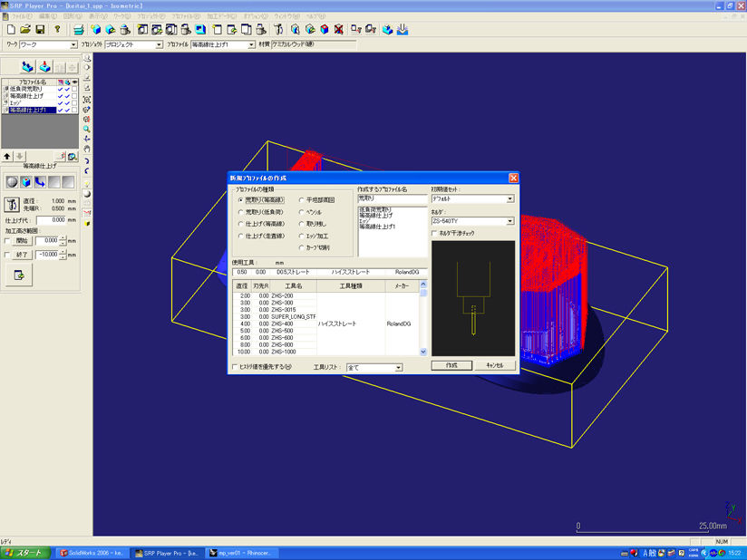Click the Save floppy disk icon
The image size is (747, 560).
pyautogui.click(x=40, y=29)
